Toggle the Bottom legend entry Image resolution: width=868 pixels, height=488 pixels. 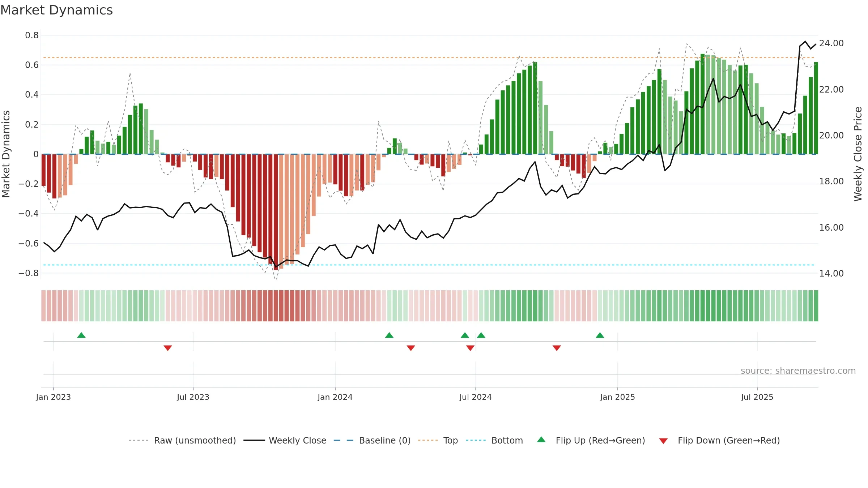(494, 440)
